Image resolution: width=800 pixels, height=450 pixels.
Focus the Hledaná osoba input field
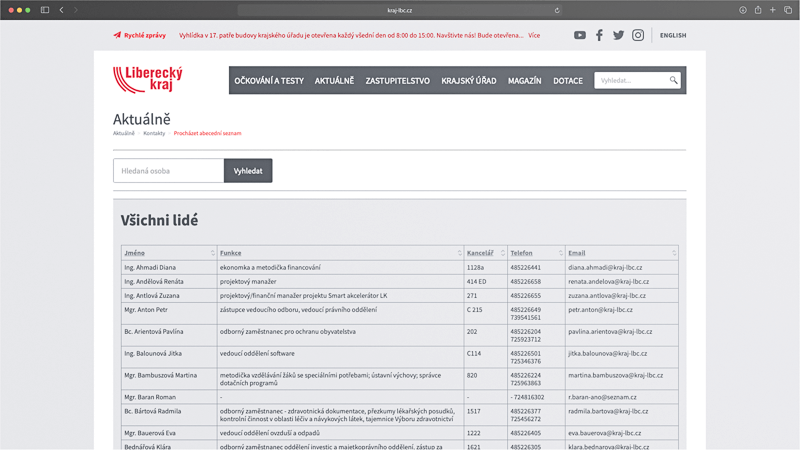[x=168, y=171]
